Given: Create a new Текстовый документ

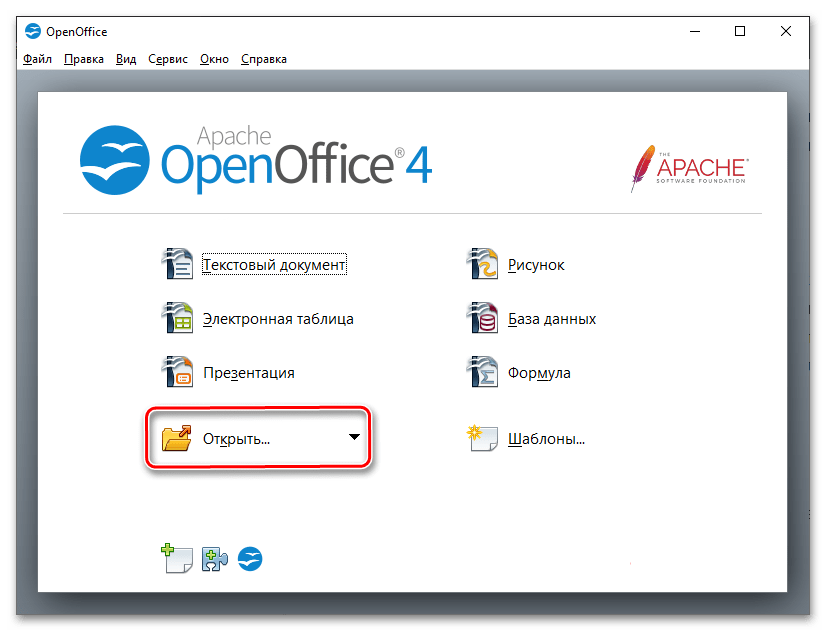Looking at the screenshot, I should click(274, 264).
